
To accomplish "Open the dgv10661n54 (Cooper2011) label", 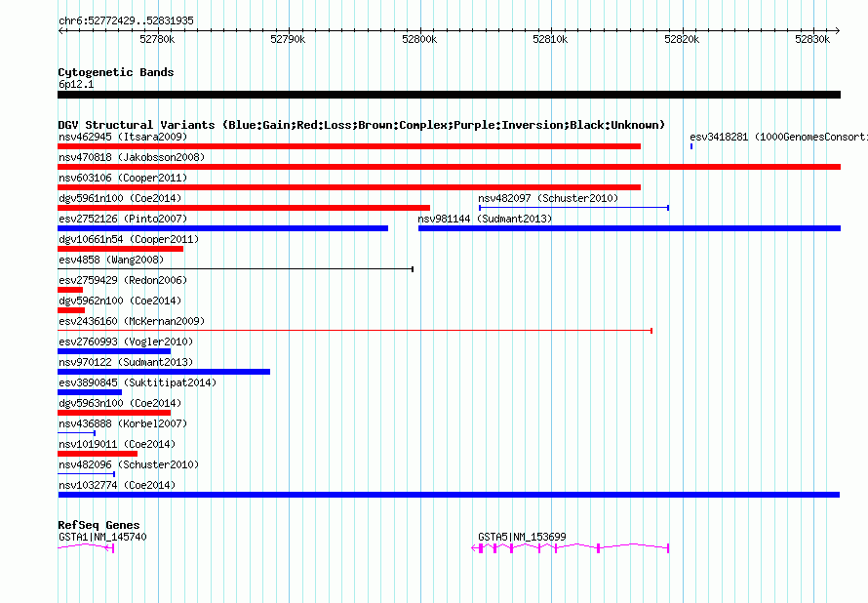I will (129, 239).
